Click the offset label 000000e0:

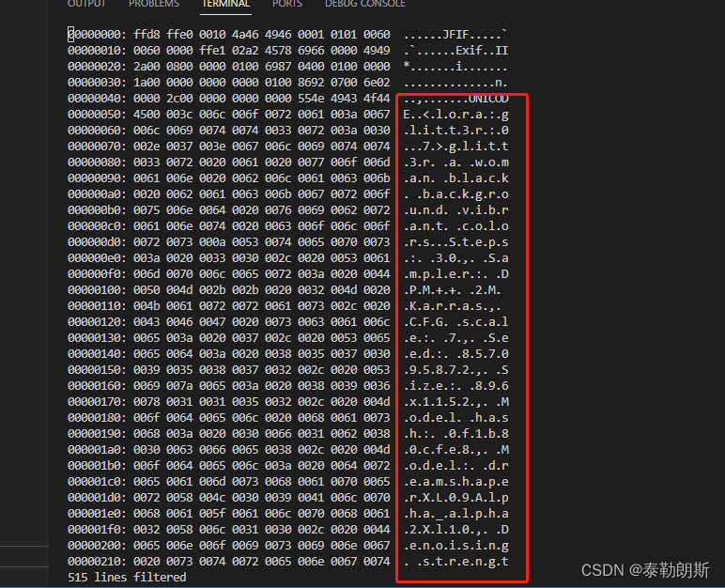click(97, 257)
